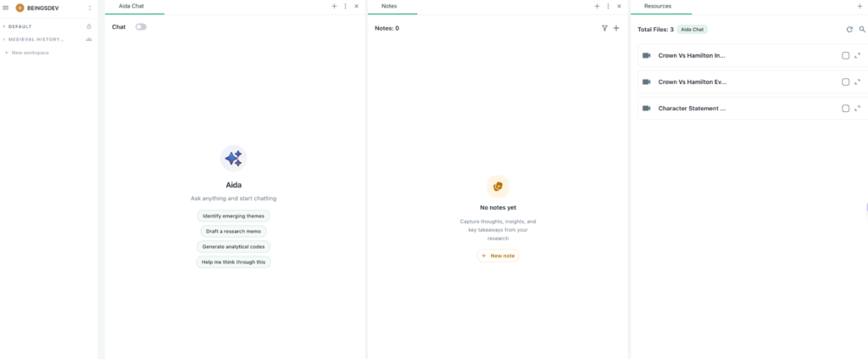Open the hamburger menu beside BEINGSDEV
The width and height of the screenshot is (868, 359).
[6, 8]
